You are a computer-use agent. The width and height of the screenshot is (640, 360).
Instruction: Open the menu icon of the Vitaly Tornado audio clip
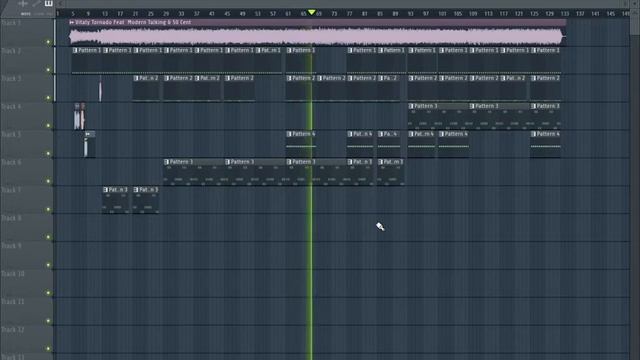[72, 22]
